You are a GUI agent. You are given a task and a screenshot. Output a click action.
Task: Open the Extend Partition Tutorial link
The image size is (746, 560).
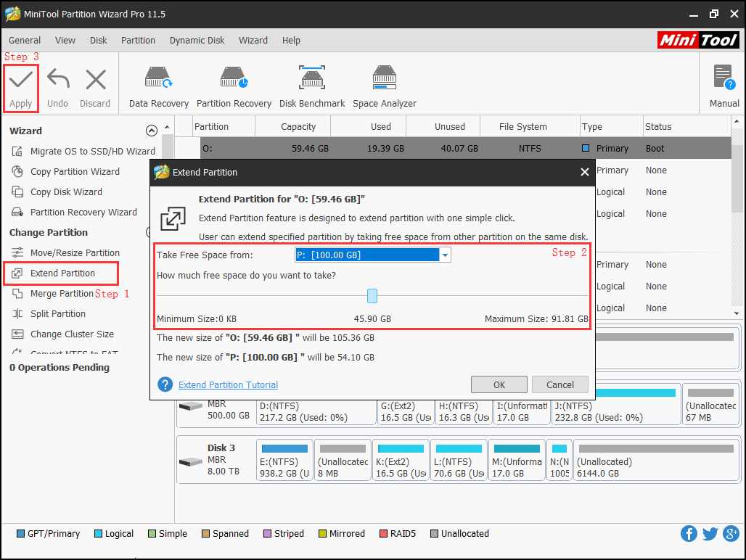click(228, 384)
